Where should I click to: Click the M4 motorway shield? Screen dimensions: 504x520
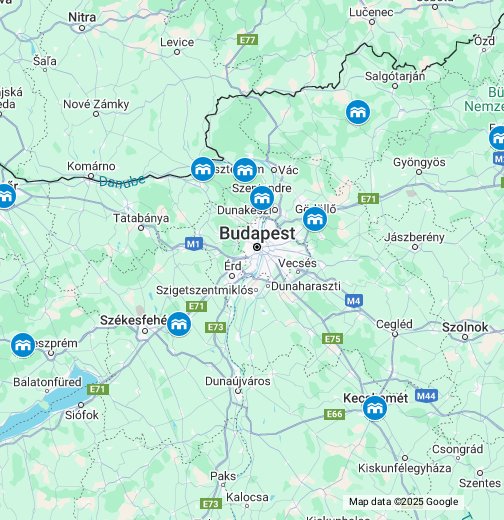tap(354, 301)
